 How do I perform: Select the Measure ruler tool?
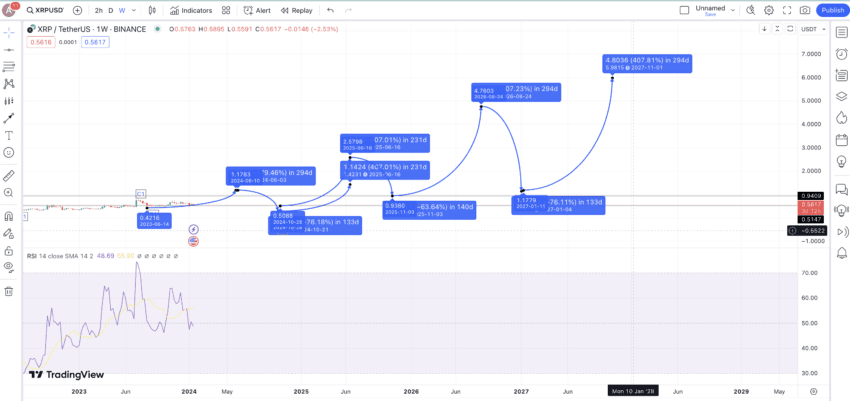pyautogui.click(x=9, y=176)
